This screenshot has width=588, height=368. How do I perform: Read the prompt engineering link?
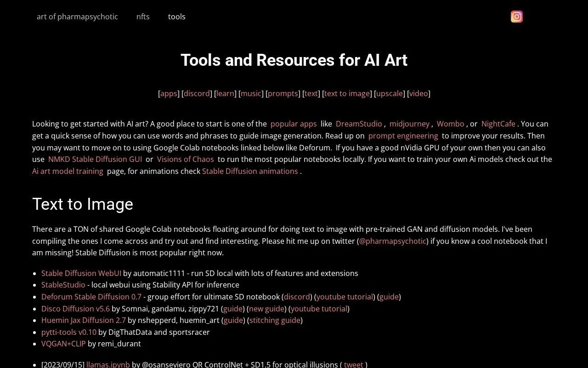(x=403, y=136)
